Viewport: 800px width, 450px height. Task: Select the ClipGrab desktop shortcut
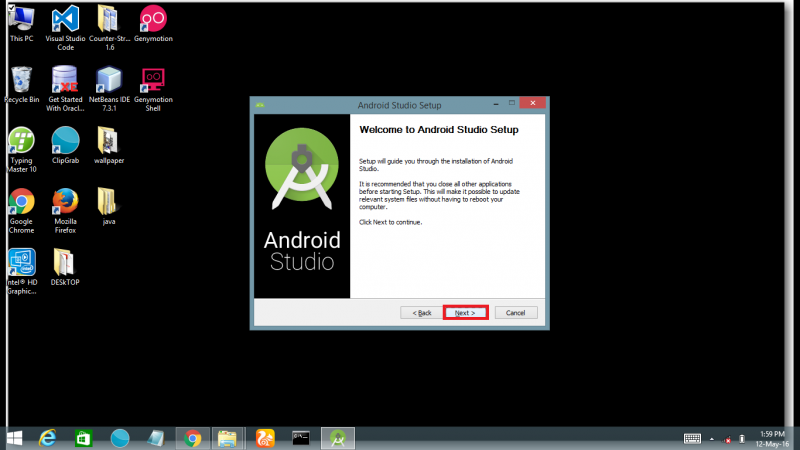(x=65, y=146)
